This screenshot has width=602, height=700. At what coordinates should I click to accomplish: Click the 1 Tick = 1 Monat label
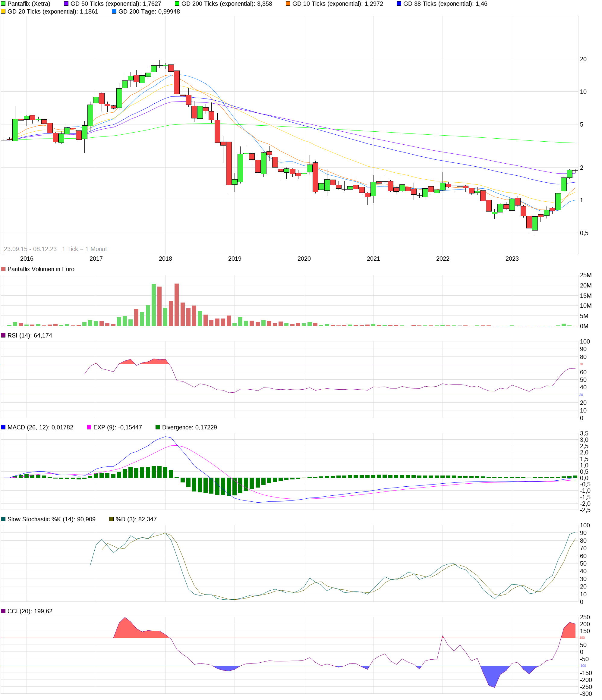[84, 249]
